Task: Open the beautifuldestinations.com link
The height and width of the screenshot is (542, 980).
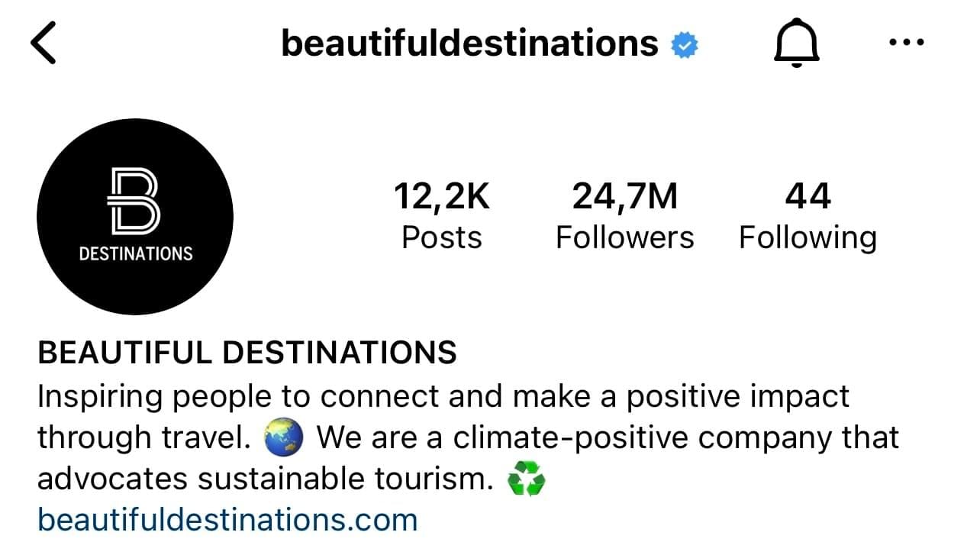Action: [x=227, y=521]
